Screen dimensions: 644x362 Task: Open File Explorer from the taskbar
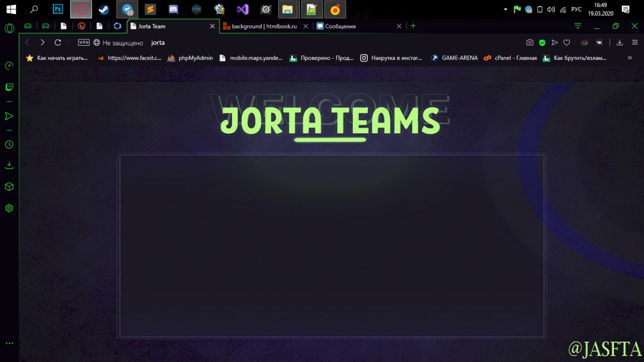click(x=288, y=9)
